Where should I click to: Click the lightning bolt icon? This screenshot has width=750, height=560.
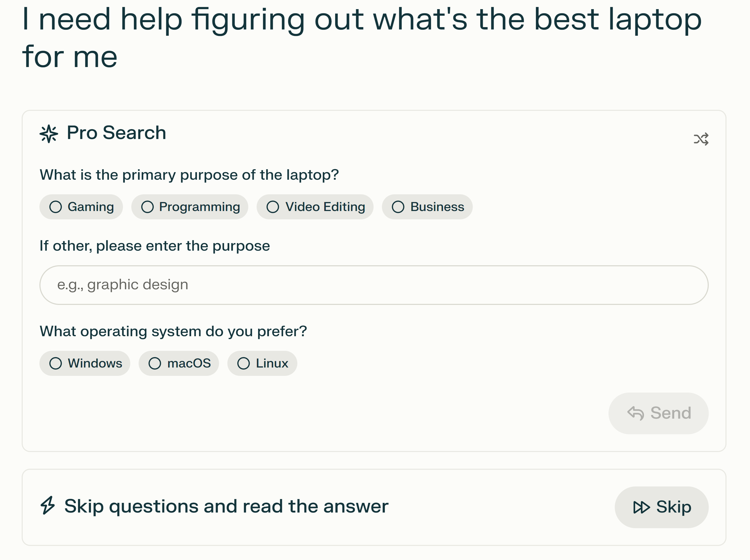click(48, 505)
